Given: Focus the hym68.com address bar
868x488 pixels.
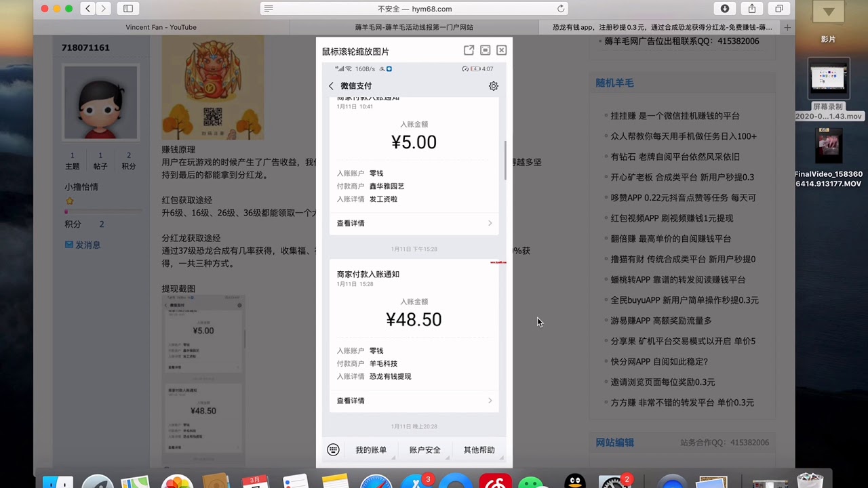Looking at the screenshot, I should coord(414,9).
